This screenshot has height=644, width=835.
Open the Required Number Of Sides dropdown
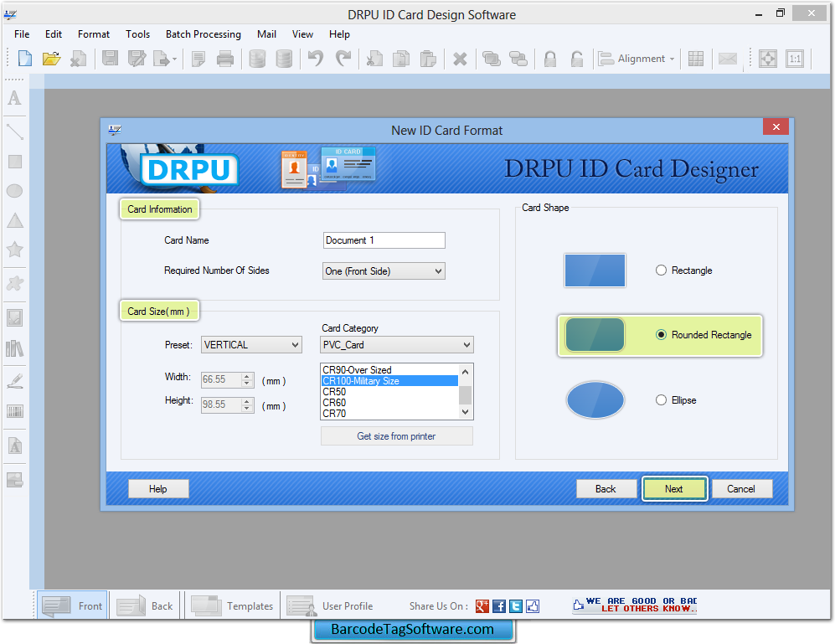tap(384, 271)
